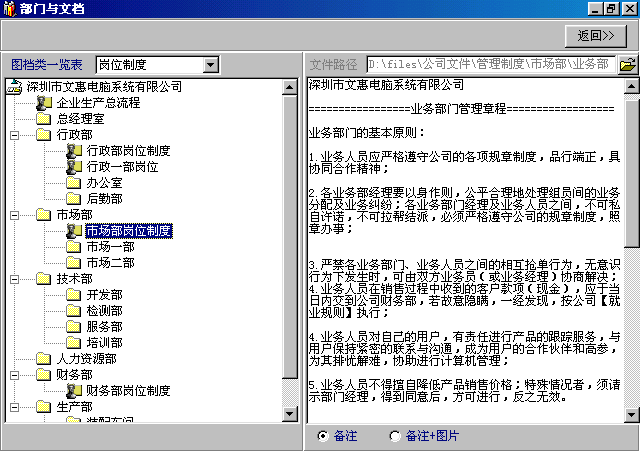Select the 总经理室 tree item
The image size is (640, 452).
click(80, 119)
